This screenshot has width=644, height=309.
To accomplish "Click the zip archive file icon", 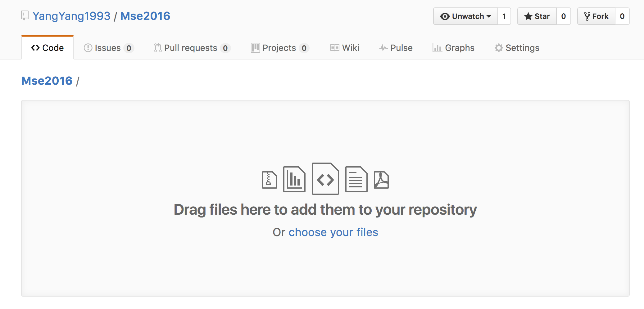I will tap(269, 180).
